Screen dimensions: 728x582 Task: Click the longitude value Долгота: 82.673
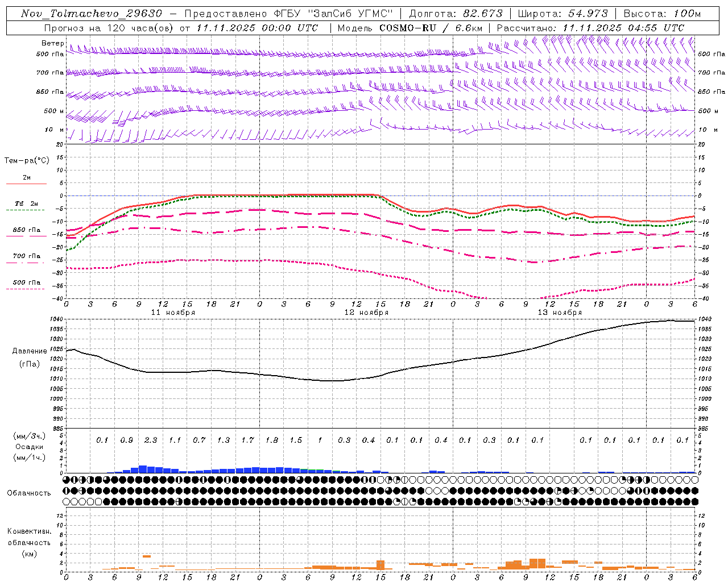456,14
